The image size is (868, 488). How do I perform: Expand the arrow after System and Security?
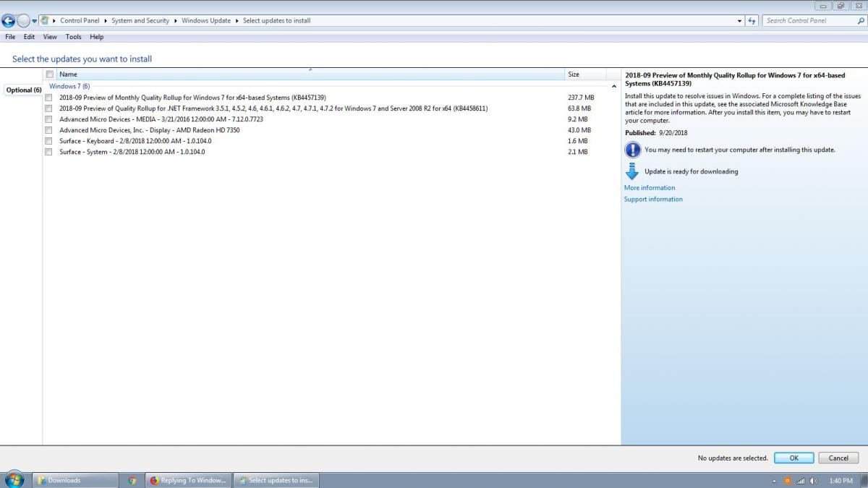[x=175, y=21]
